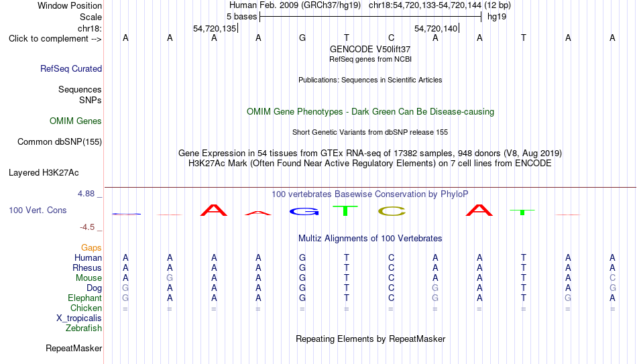Click the 'Click to complement -->' label
Viewport: 637px width, 364px height.
pos(55,39)
